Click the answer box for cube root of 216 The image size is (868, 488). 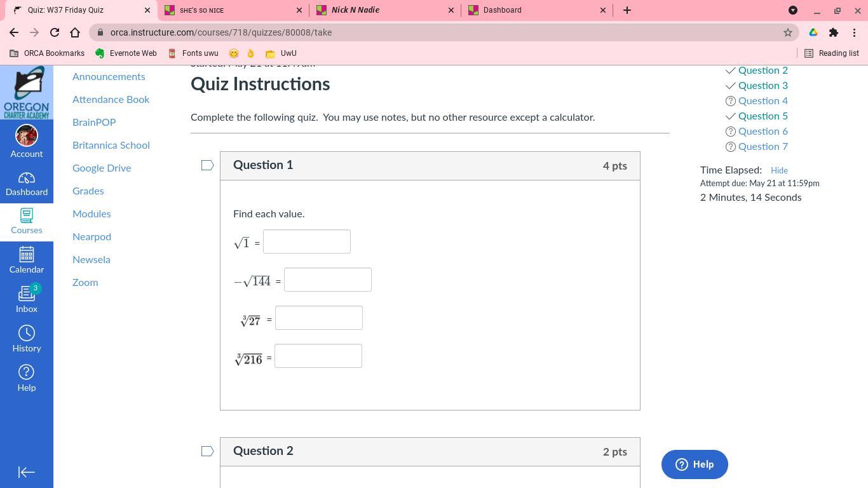318,356
